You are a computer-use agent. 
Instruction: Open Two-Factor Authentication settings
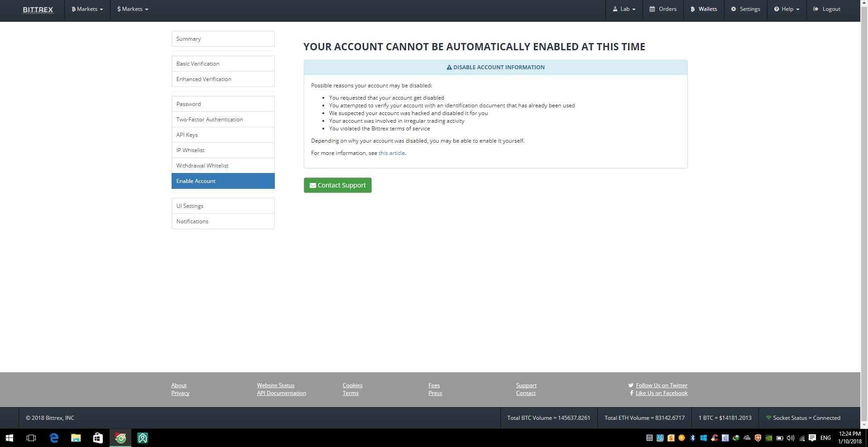click(223, 120)
